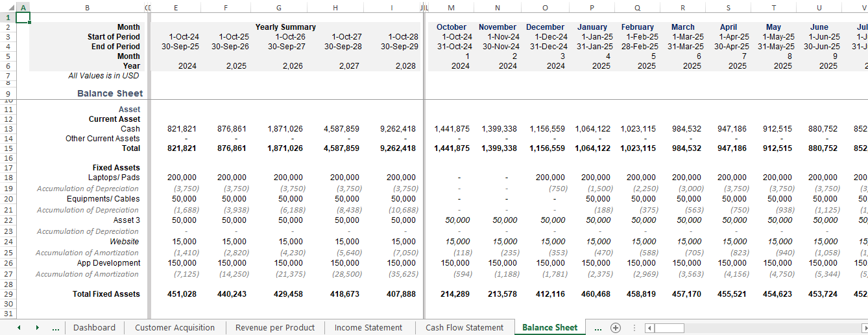Click the 'Laptops/ Pads' label cell
This screenshot has height=335, width=868.
coord(114,178)
